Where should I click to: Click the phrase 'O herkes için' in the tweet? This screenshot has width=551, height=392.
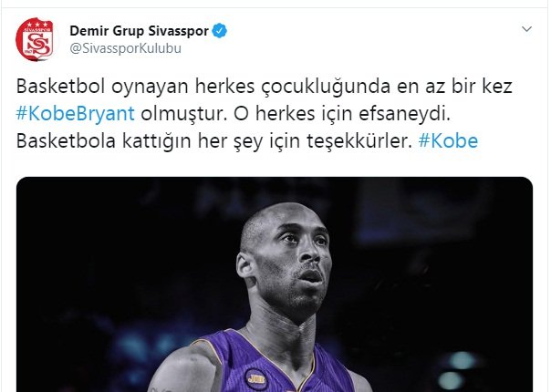293,114
